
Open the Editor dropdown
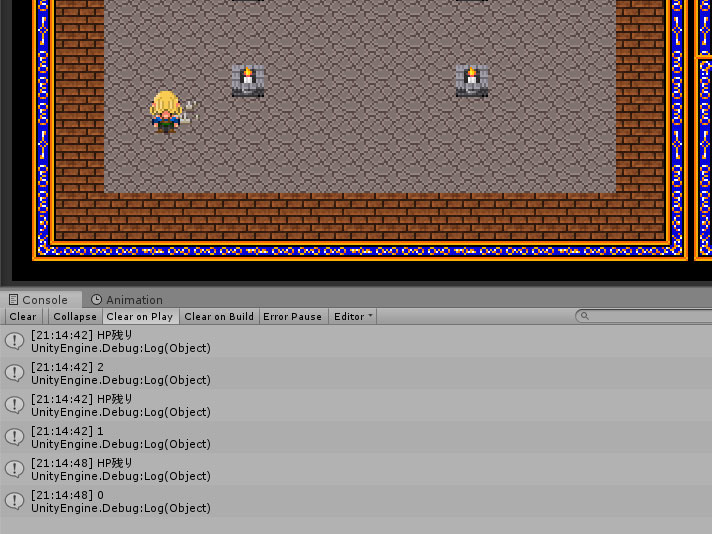click(x=353, y=316)
